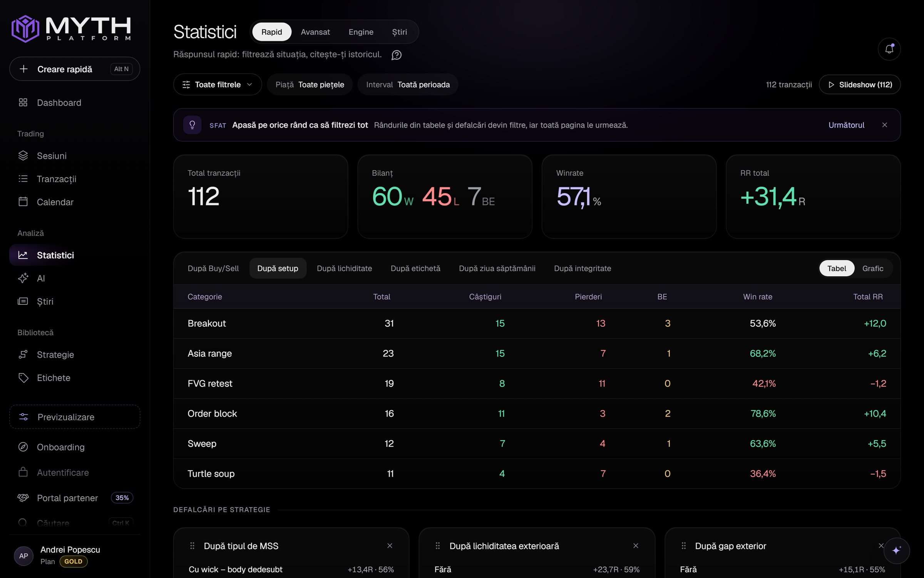The height and width of the screenshot is (578, 924).
Task: Select the Tabel view toggle
Action: (x=837, y=268)
